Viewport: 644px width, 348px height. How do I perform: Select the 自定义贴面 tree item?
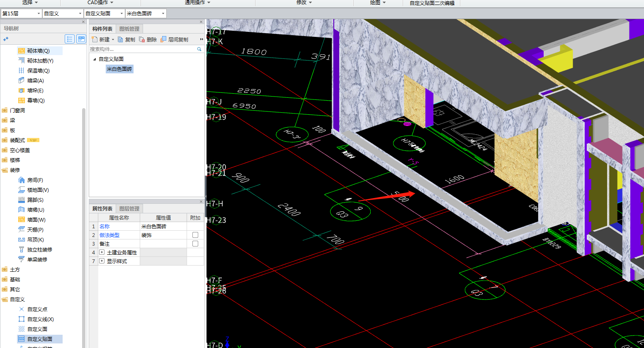point(40,339)
